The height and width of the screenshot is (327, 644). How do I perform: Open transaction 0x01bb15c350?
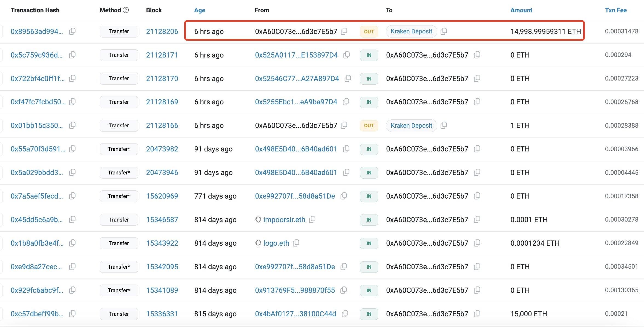point(37,125)
